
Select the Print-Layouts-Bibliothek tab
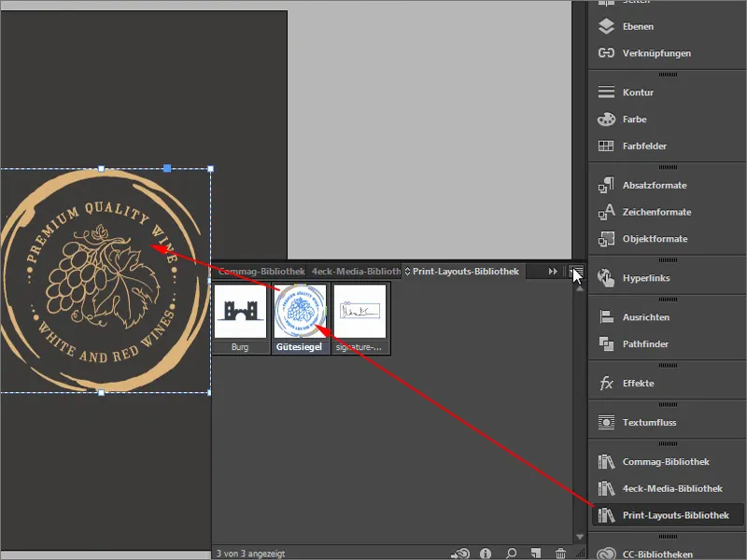pyautogui.click(x=465, y=272)
